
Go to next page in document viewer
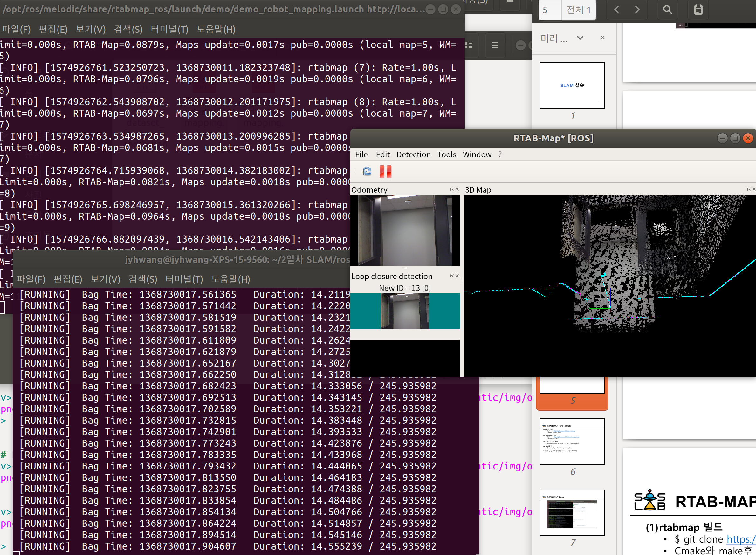pyautogui.click(x=637, y=10)
